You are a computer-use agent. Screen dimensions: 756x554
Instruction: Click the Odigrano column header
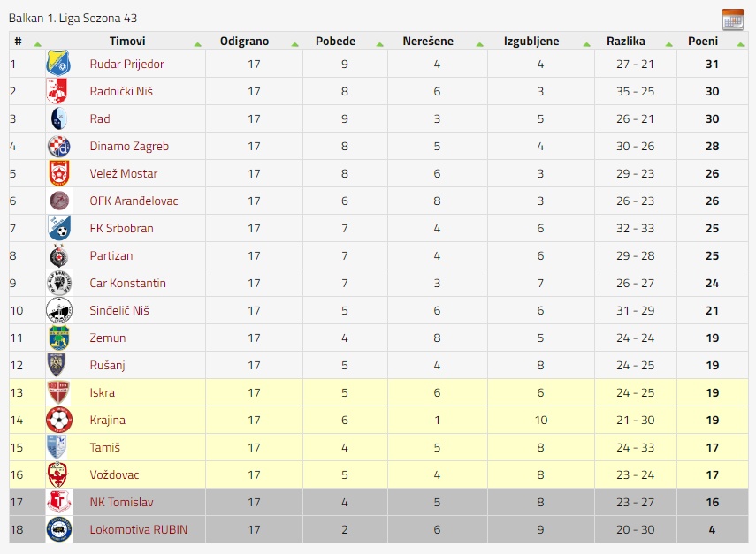[x=244, y=41]
